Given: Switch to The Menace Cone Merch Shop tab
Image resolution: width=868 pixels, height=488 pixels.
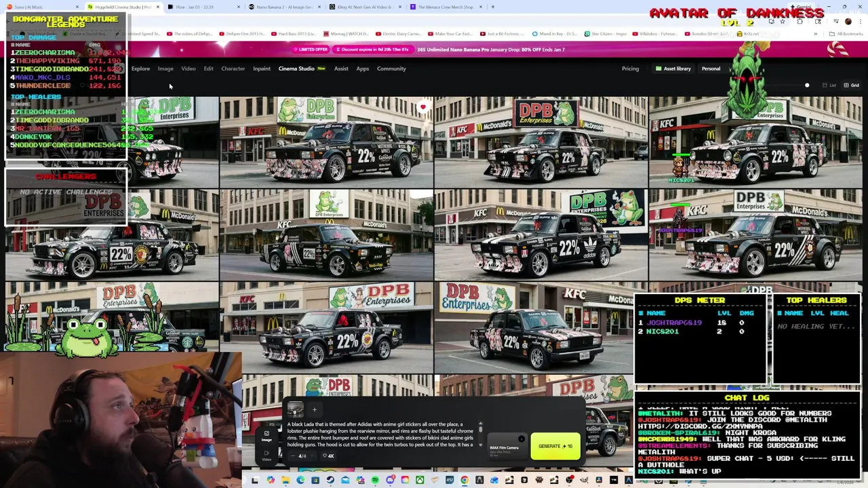Looking at the screenshot, I should point(446,7).
